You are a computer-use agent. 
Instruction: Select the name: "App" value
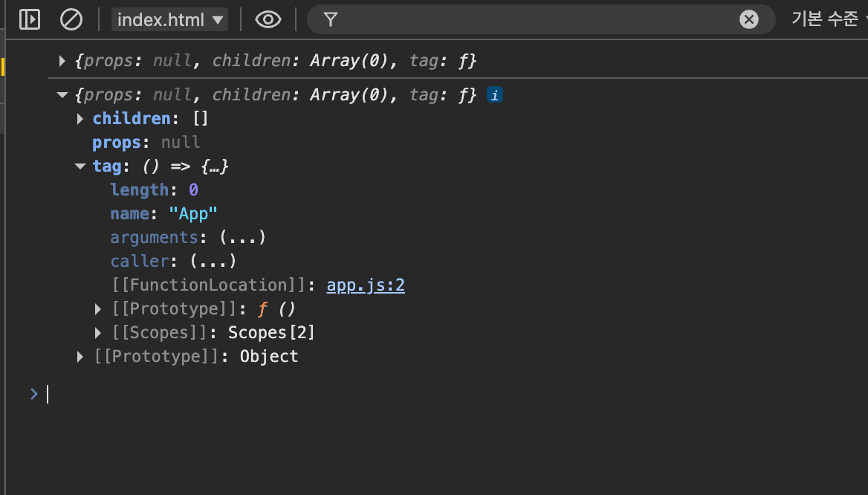coord(193,214)
